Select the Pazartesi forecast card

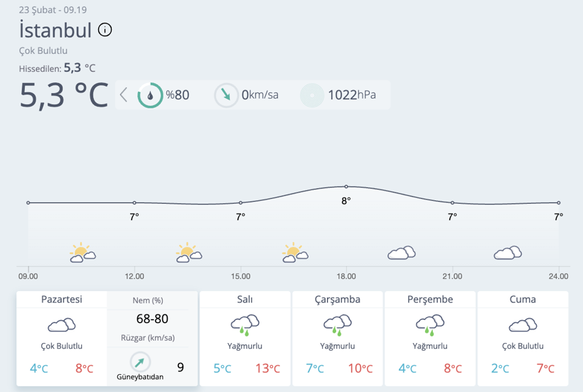(62, 339)
